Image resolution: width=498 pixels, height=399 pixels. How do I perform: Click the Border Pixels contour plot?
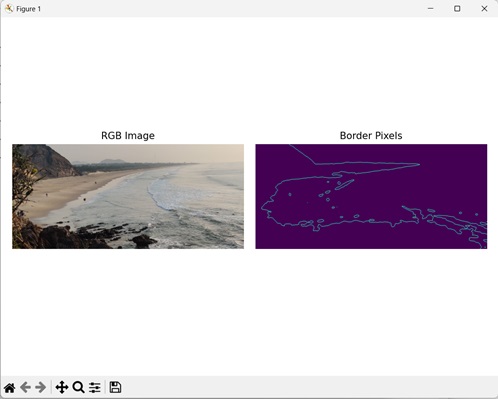coord(371,196)
